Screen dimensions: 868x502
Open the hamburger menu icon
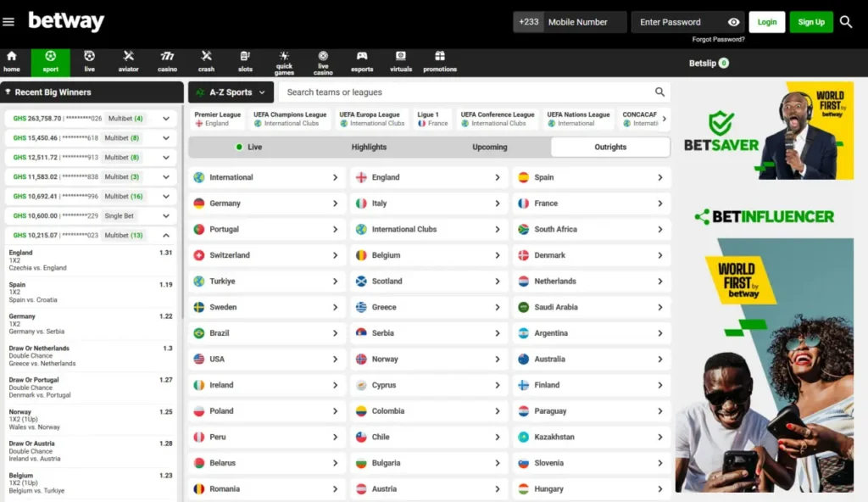[x=8, y=21]
